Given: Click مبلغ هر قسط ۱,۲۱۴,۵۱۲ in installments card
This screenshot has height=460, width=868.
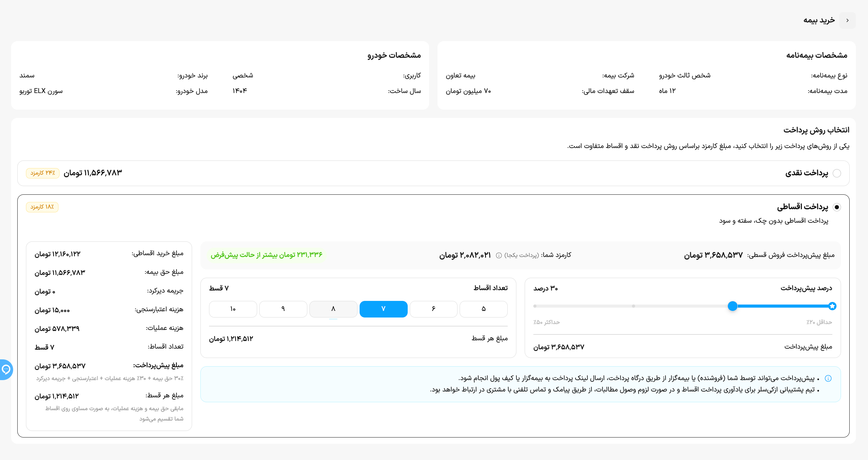Looking at the screenshot, I should point(231,339).
